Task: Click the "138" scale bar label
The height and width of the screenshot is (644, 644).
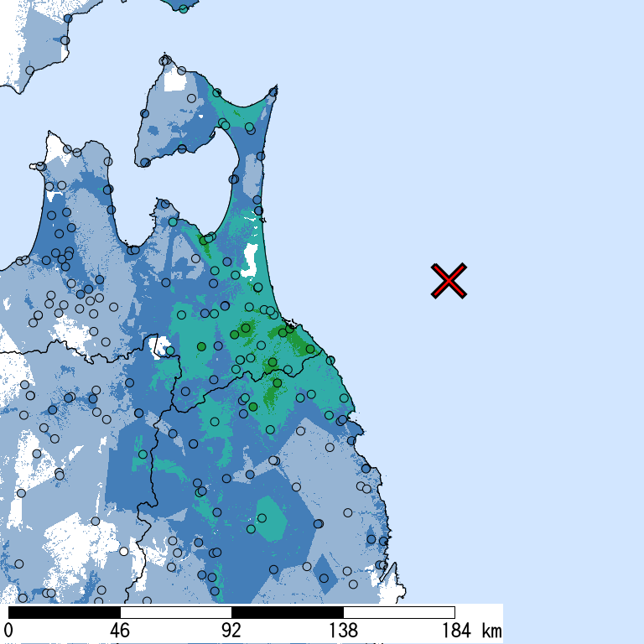Action: click(x=343, y=631)
